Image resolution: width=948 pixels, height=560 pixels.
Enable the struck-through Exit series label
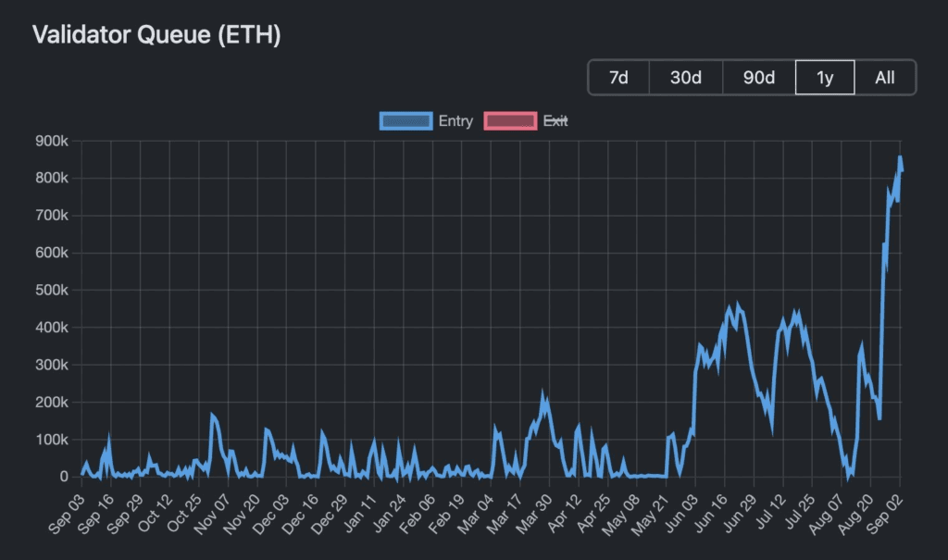point(555,121)
